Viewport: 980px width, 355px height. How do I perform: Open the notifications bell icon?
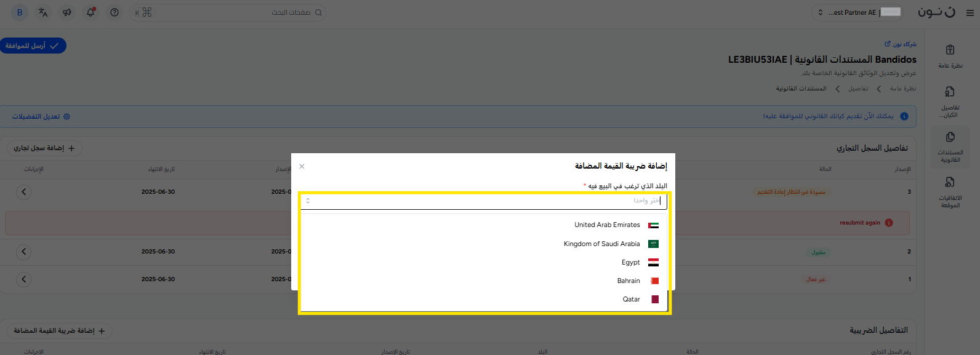[90, 12]
